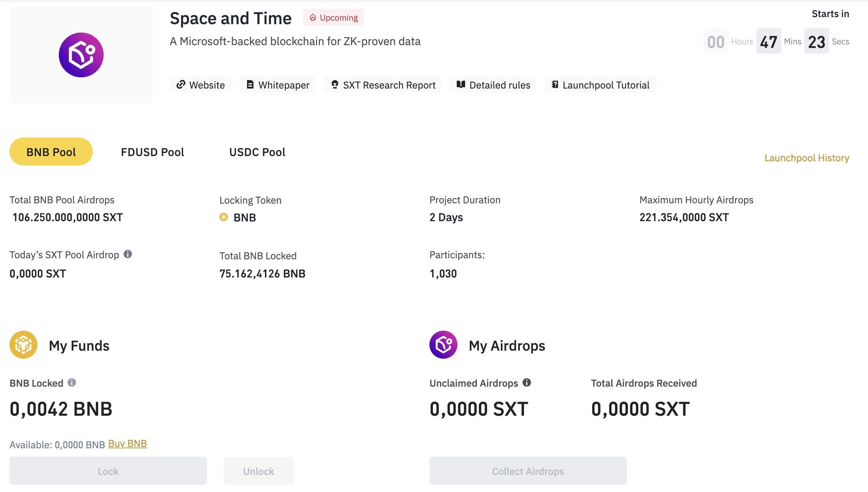Select the BNB Pool tab
Viewport: 868px width, 492px height.
(51, 152)
